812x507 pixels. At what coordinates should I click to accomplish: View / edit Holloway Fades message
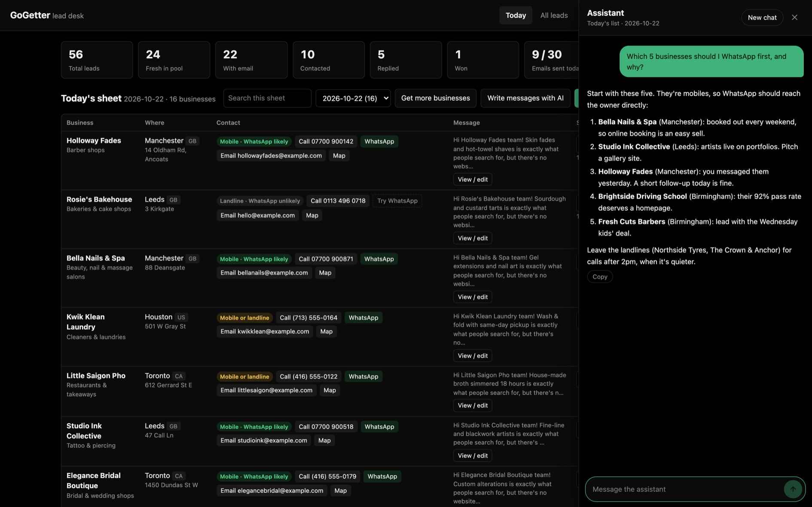pyautogui.click(x=473, y=179)
